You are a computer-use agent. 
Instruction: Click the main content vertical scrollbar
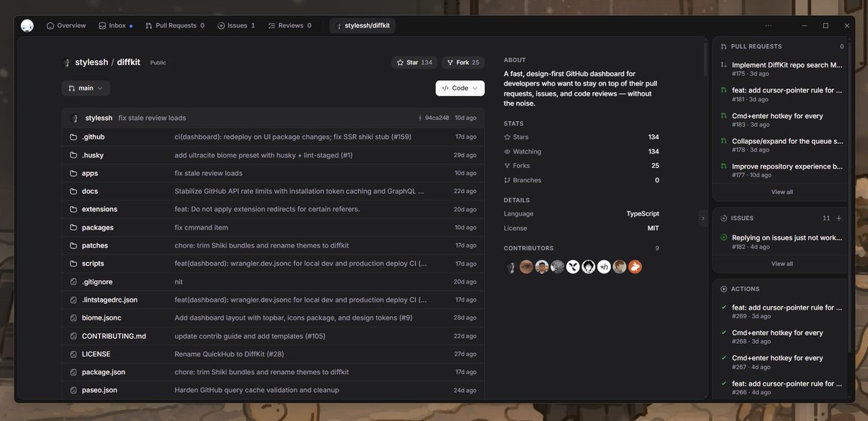pyautogui.click(x=705, y=59)
